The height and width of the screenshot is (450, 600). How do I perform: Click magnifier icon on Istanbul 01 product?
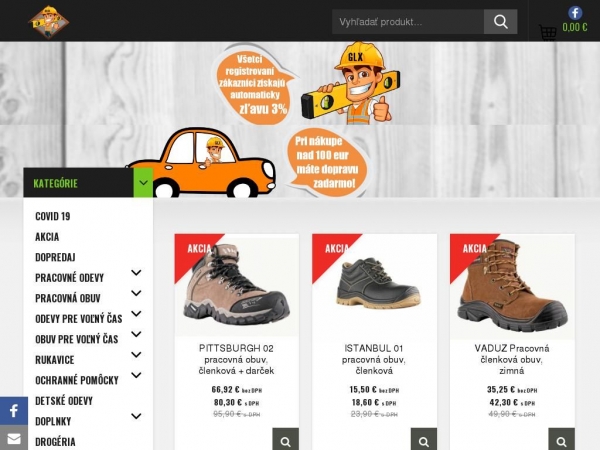pos(423,440)
